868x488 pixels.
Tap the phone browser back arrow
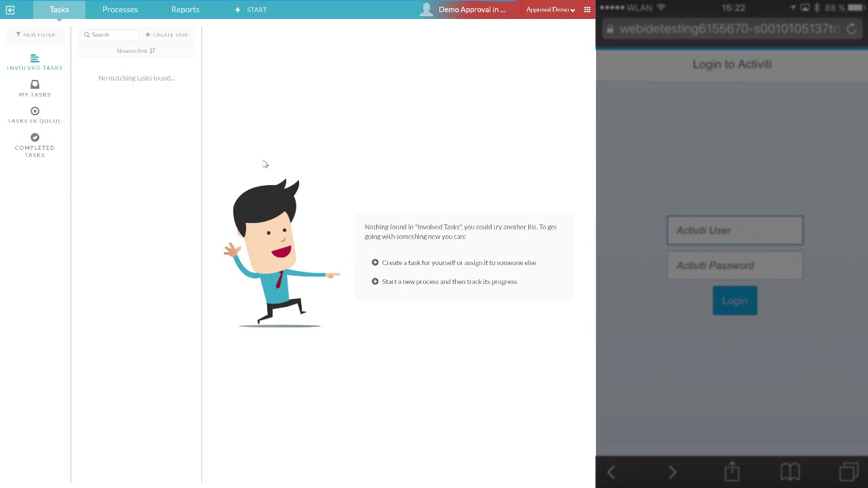click(611, 472)
